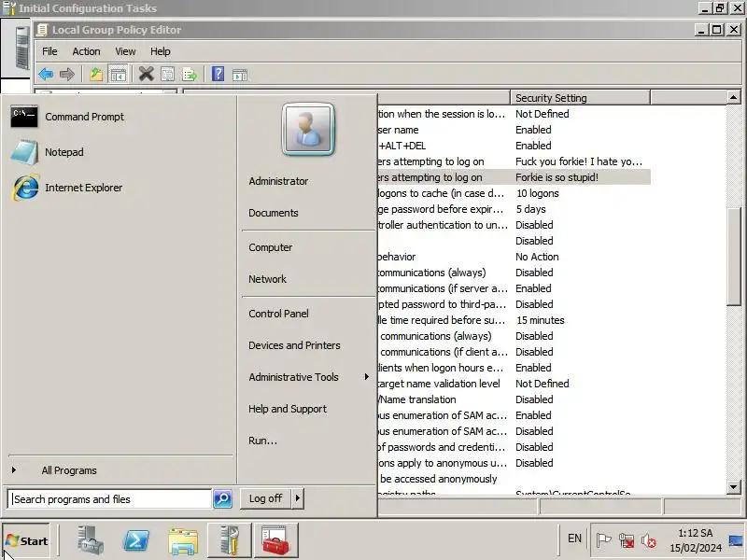747x560 pixels.
Task: Open Notepad from Start menu
Action: click(47, 152)
